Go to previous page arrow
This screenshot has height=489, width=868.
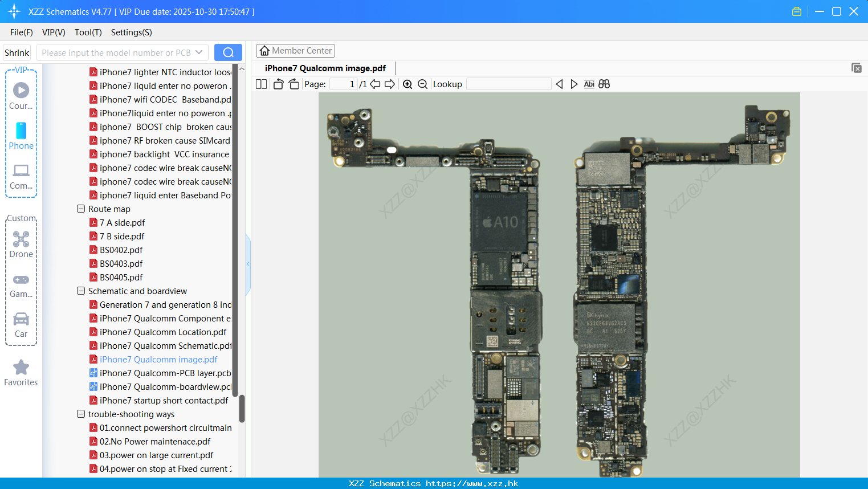pyautogui.click(x=375, y=84)
